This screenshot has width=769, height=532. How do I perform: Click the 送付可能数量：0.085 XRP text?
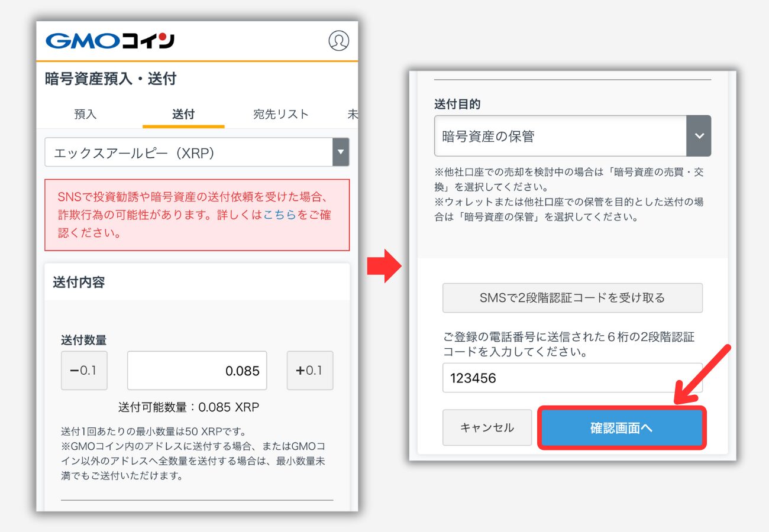[x=189, y=407]
